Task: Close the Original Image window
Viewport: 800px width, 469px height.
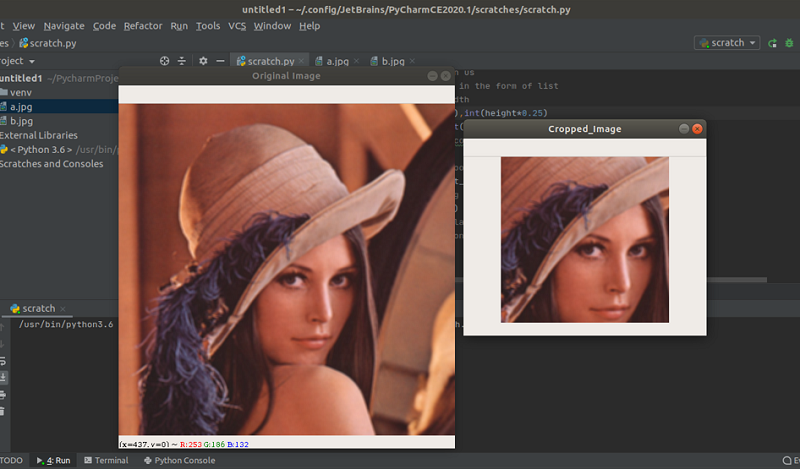Action: pos(445,76)
